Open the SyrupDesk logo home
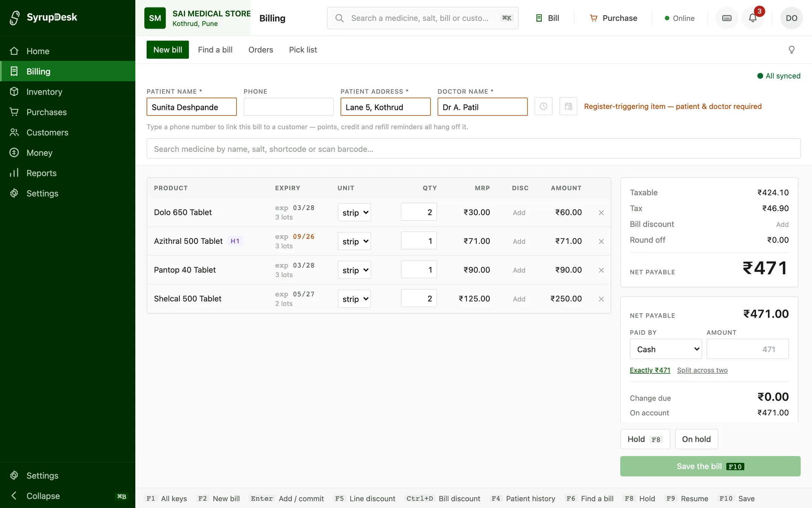Image resolution: width=812 pixels, height=508 pixels. point(43,17)
